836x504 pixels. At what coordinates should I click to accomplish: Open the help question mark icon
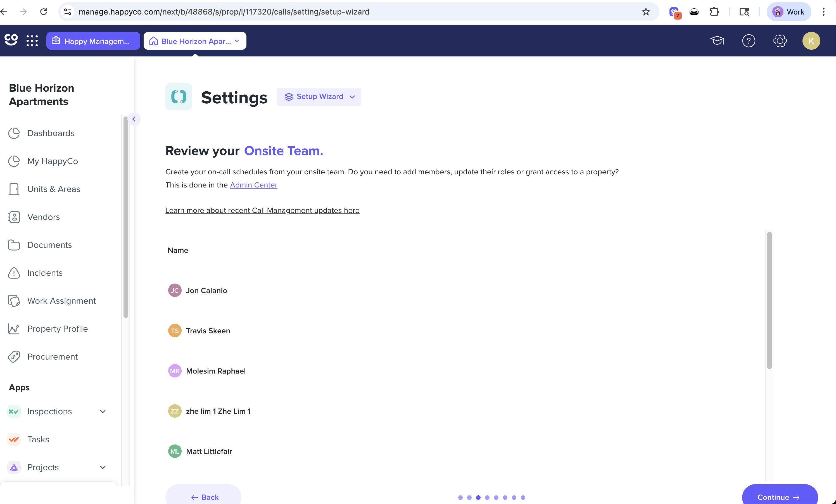click(749, 41)
